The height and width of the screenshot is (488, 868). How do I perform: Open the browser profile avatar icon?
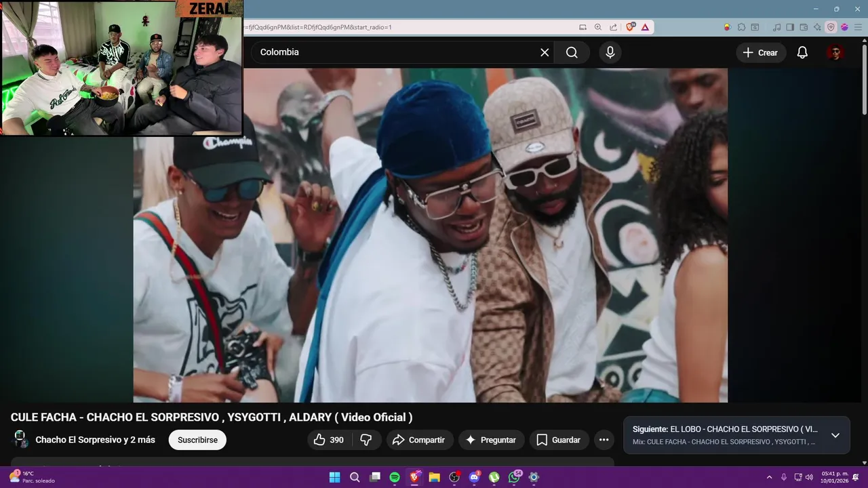(x=844, y=27)
